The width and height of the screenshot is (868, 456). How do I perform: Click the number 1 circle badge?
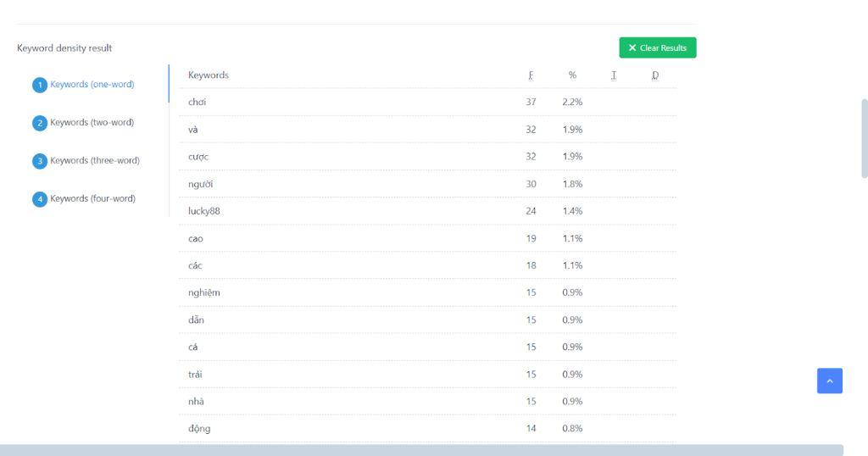pos(39,85)
